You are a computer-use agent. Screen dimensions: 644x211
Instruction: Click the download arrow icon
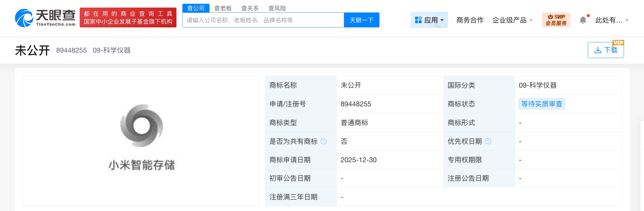598,50
